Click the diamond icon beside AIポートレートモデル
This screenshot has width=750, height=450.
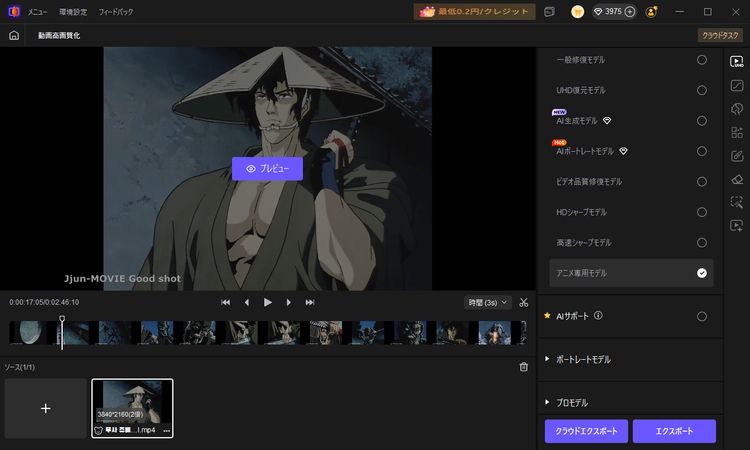623,151
